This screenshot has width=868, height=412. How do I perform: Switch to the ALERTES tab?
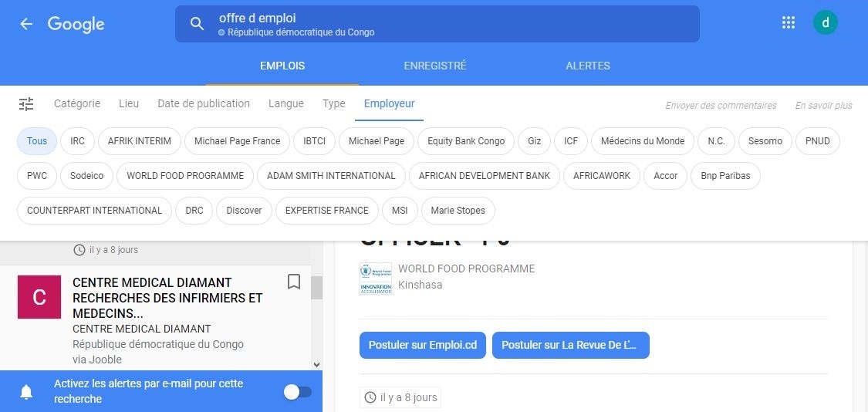pos(588,66)
